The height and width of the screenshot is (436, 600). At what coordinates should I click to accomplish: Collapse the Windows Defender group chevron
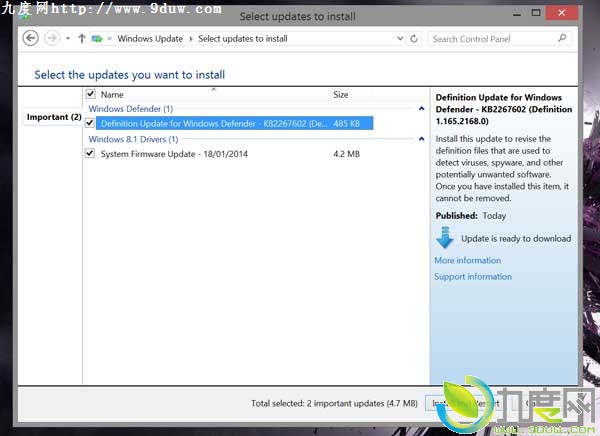click(x=421, y=109)
